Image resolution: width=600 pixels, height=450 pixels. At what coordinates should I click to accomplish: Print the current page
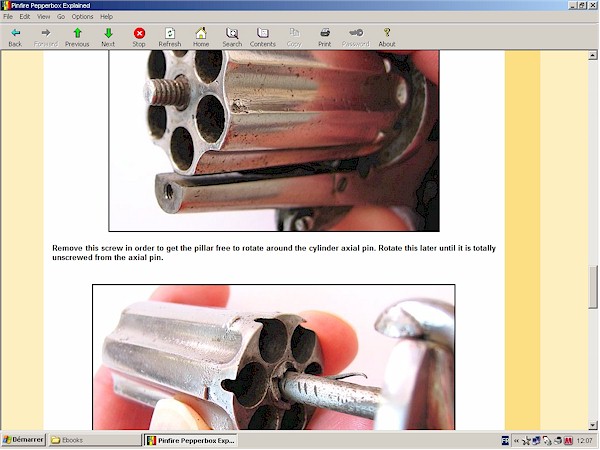(324, 37)
